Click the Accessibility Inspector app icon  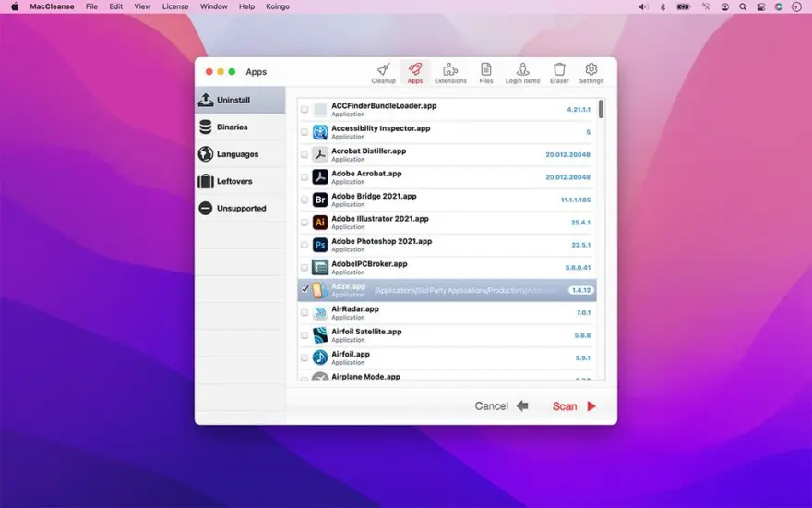(320, 132)
